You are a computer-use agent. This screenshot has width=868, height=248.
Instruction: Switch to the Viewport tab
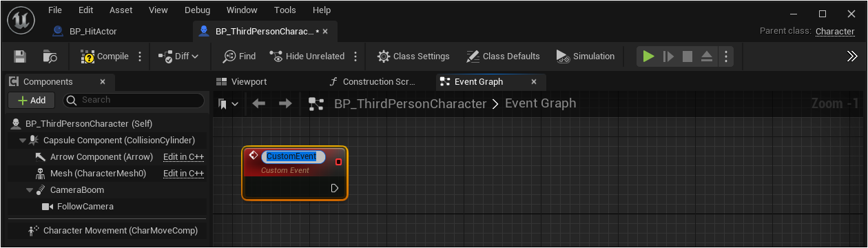(242, 81)
